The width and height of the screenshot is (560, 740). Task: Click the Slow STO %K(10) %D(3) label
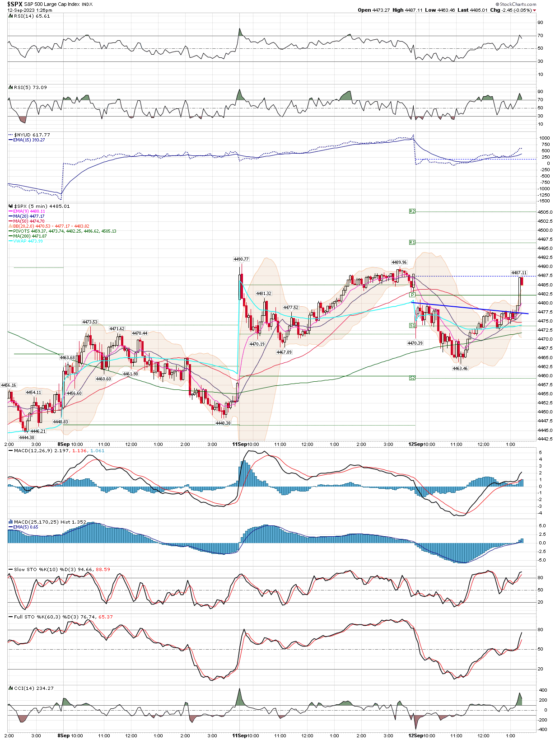coord(45,570)
